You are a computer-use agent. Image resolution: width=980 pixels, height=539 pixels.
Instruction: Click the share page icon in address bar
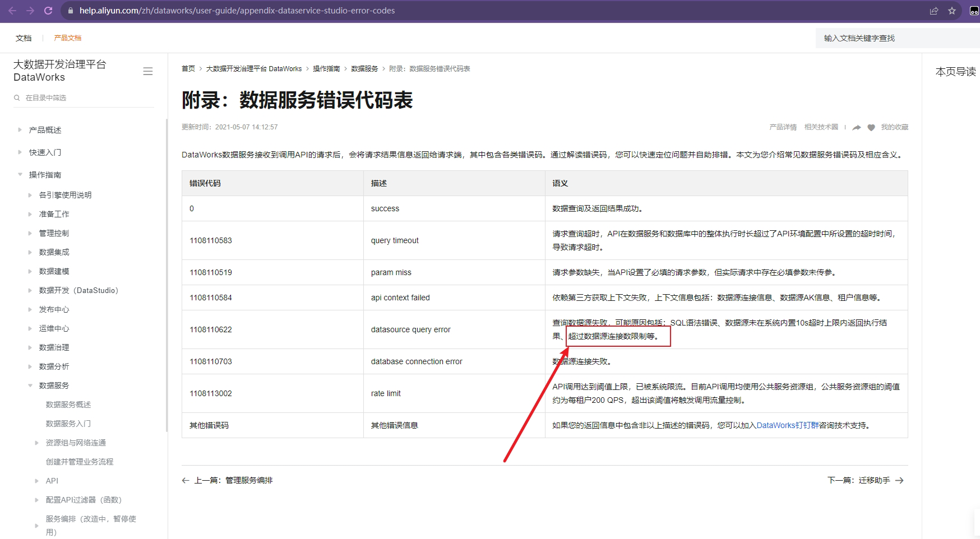tap(934, 11)
